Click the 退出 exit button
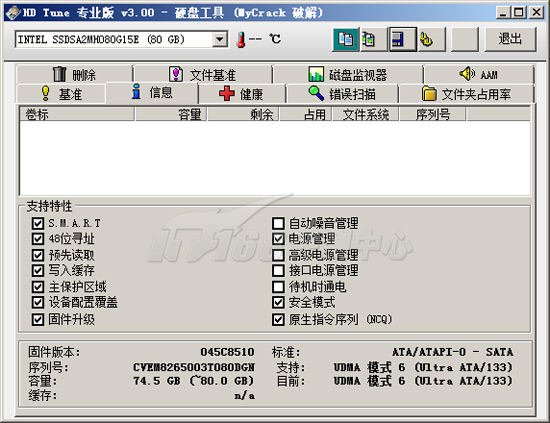Screen dimensions: 550x423 coord(510,39)
